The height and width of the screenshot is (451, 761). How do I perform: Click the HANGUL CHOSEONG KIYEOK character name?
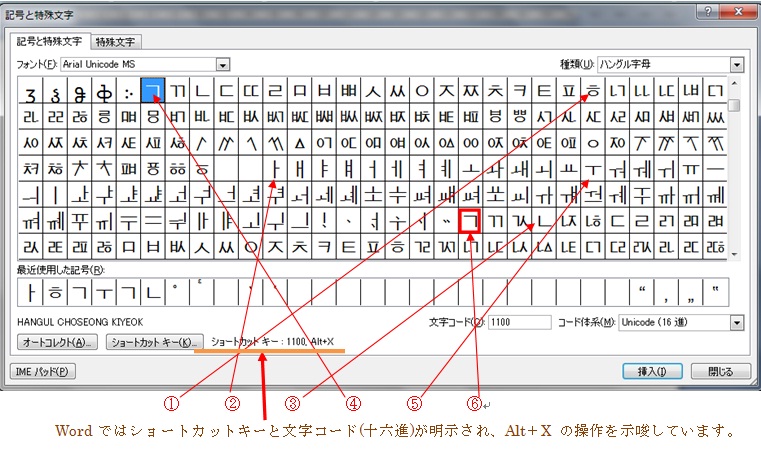[x=80, y=322]
